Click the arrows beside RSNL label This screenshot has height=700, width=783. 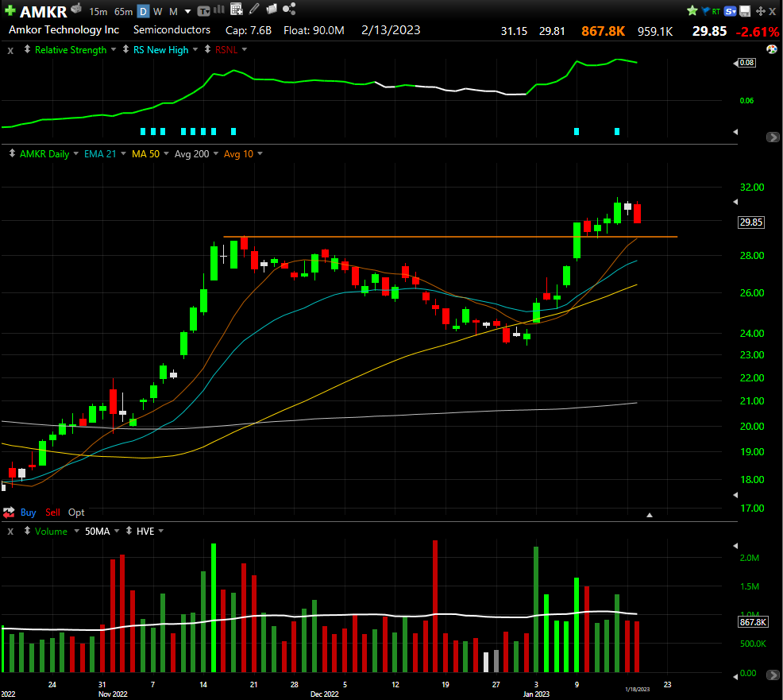pos(207,49)
